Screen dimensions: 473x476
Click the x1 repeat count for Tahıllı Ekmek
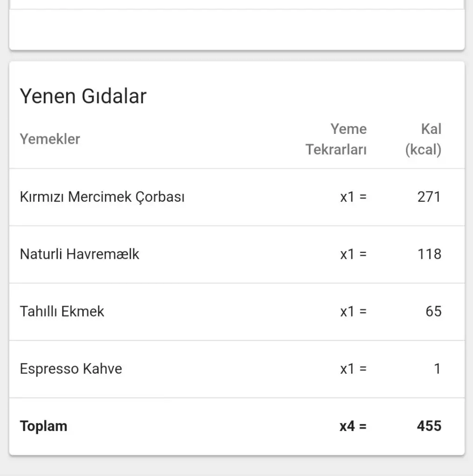click(353, 311)
